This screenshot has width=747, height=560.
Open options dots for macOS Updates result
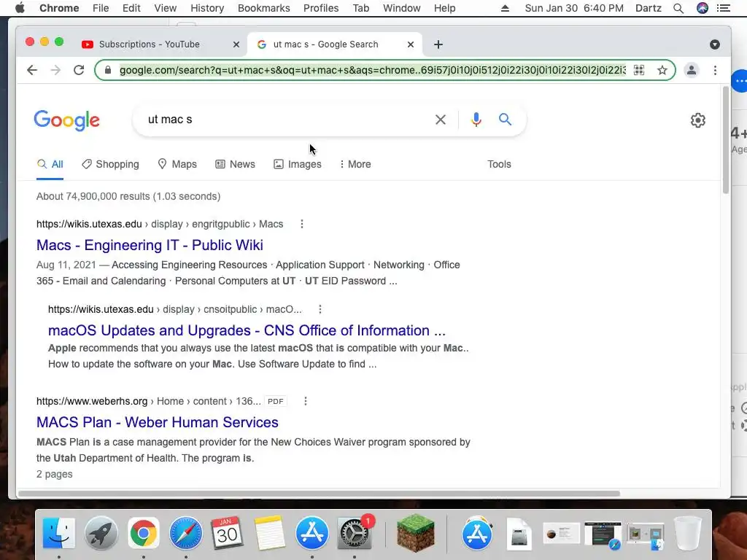(x=320, y=309)
